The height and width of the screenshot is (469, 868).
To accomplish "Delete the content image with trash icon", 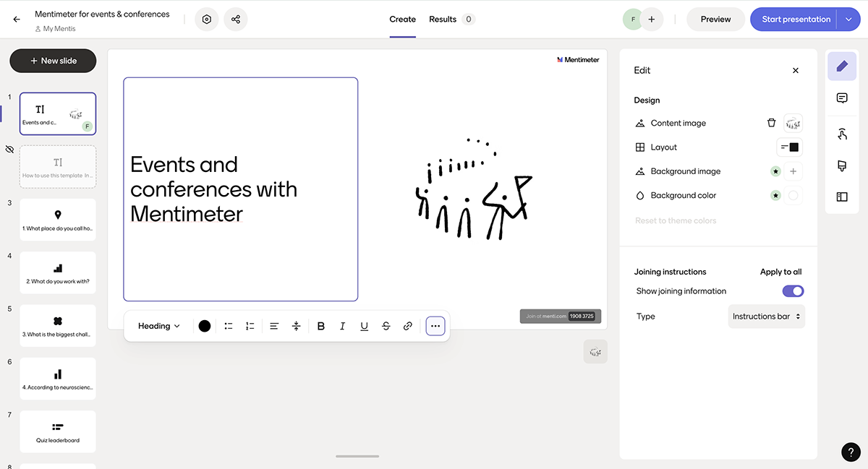I will (772, 123).
